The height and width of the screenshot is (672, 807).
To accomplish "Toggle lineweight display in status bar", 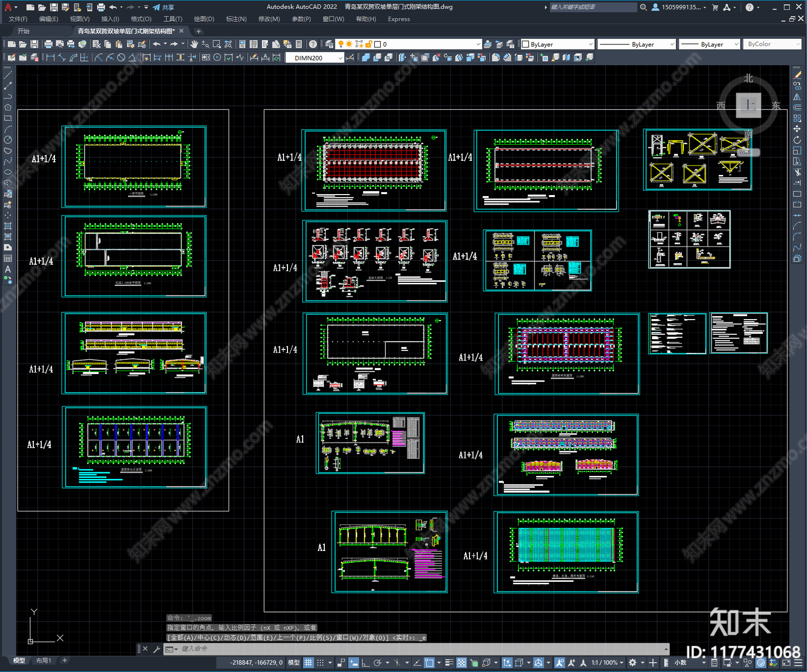I will [x=449, y=662].
